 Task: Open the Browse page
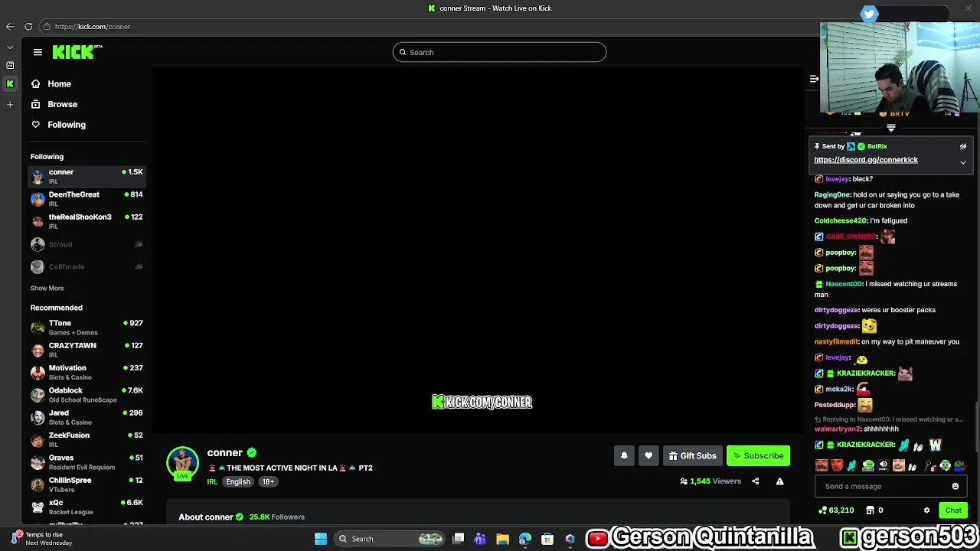54,104
